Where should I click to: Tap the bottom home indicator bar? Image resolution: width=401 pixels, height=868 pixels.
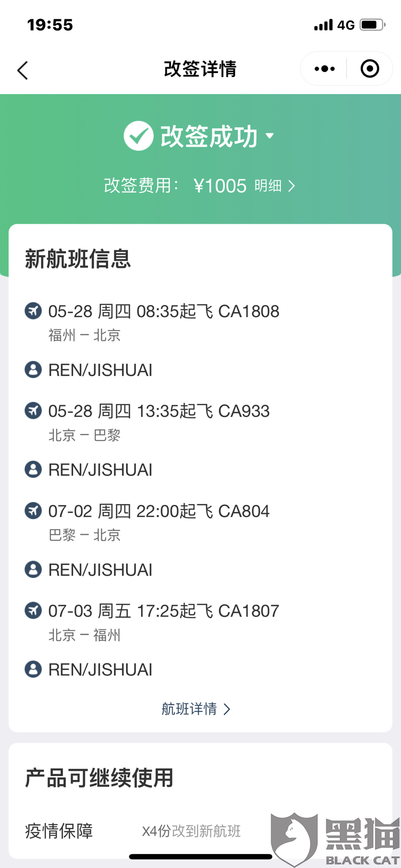tap(200, 857)
